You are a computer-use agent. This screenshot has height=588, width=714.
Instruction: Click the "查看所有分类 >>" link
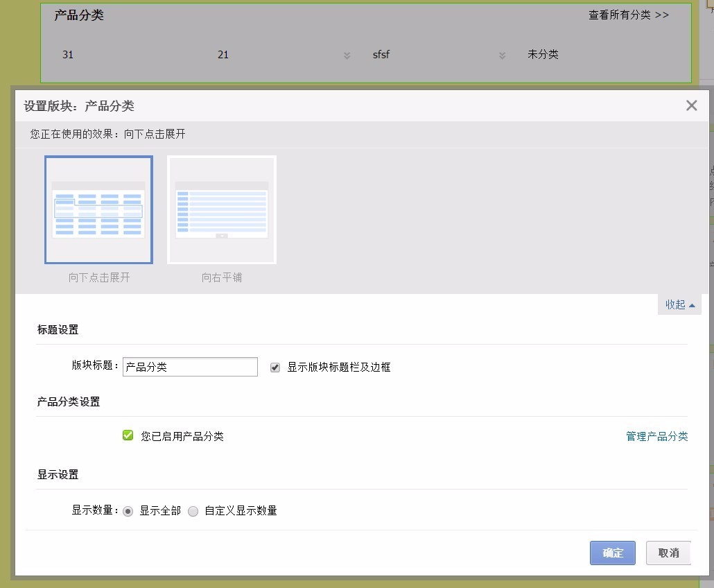(630, 15)
